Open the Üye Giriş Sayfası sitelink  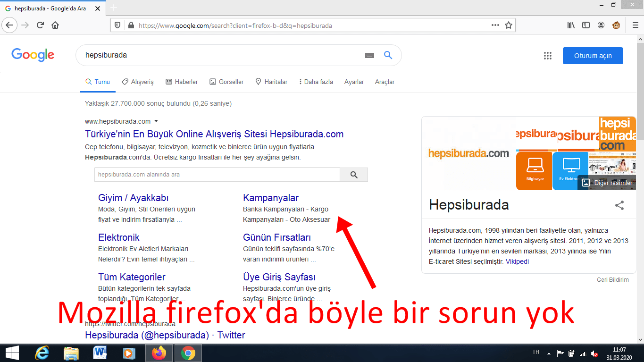(x=279, y=277)
